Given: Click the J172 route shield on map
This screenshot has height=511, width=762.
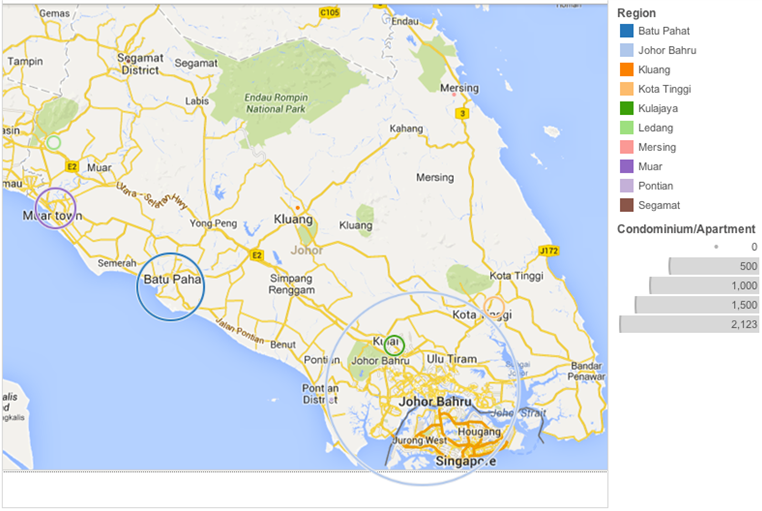Looking at the screenshot, I should tap(549, 251).
